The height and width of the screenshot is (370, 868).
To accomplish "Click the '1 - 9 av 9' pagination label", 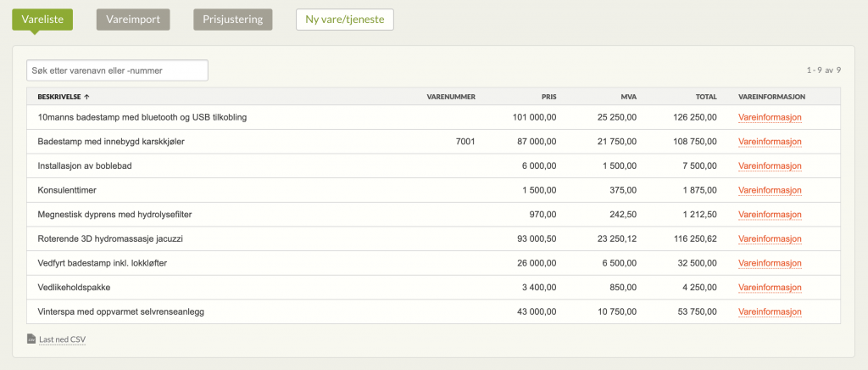I will coord(824,70).
